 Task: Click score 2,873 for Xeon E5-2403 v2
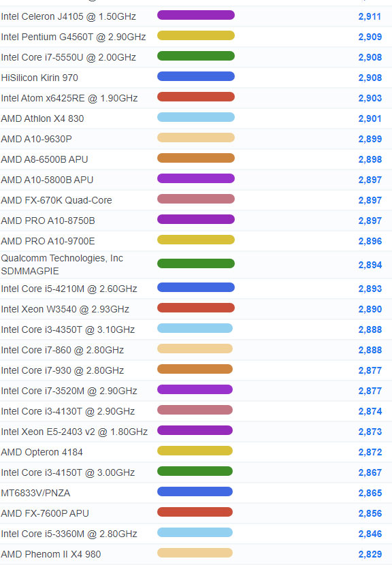(x=370, y=432)
